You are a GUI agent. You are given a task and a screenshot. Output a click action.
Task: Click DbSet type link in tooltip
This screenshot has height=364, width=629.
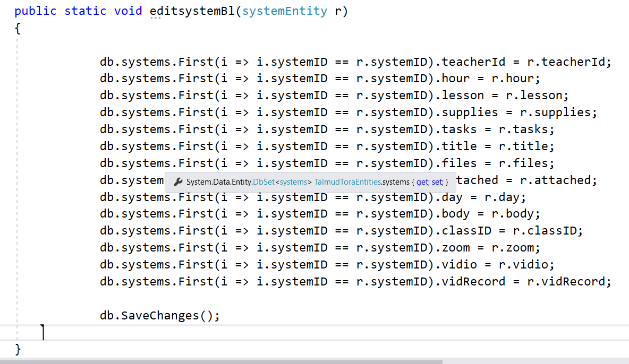pos(263,182)
